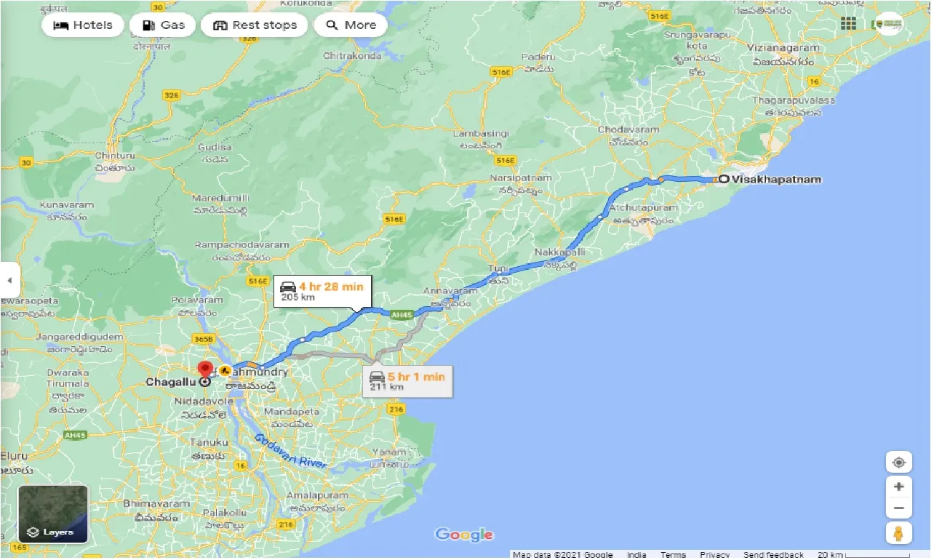Click the Terms link
This screenshot has height=560, width=934.
[x=673, y=555]
